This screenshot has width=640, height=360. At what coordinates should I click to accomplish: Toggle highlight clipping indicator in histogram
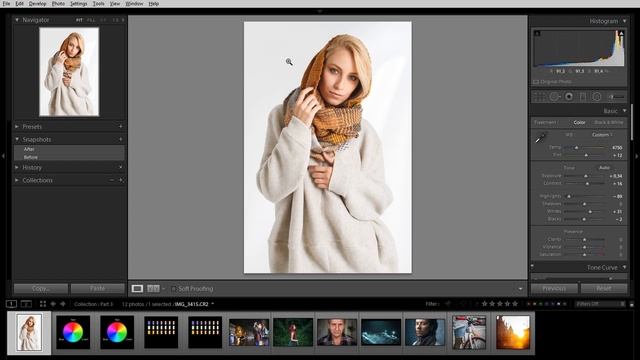click(621, 33)
